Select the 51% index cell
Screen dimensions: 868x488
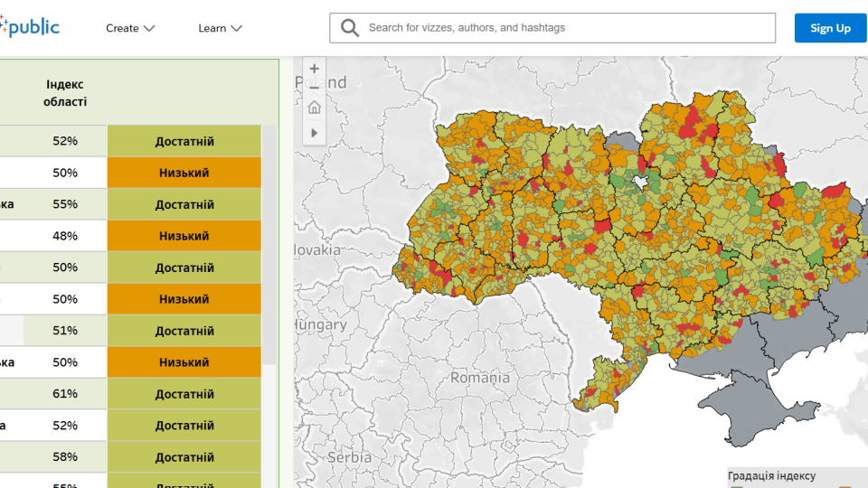coord(65,331)
